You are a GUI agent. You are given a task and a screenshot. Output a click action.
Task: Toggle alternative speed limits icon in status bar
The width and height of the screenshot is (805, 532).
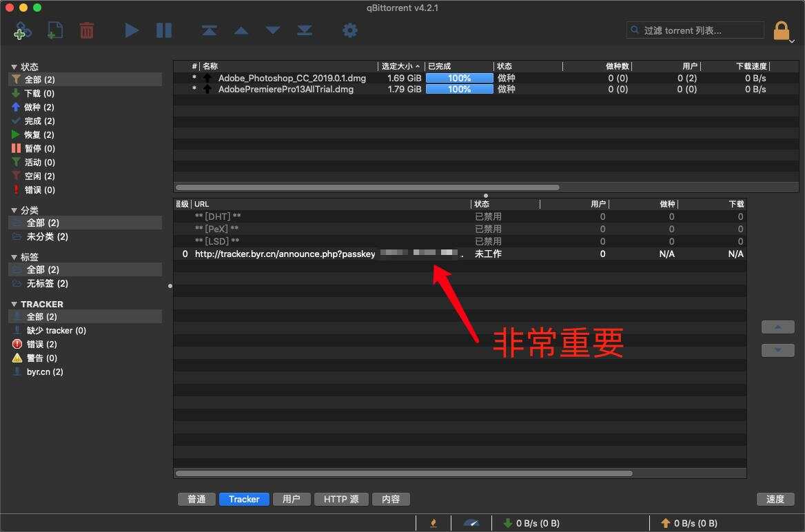click(471, 523)
